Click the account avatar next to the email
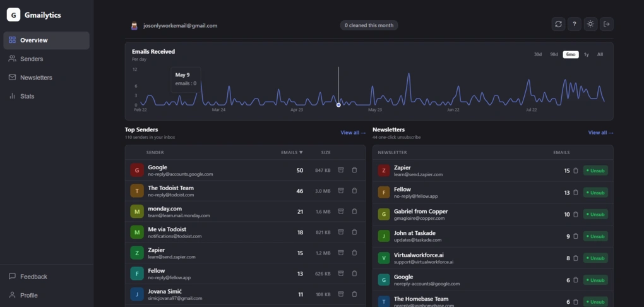Screen dimensions: 644x307 tap(134, 25)
